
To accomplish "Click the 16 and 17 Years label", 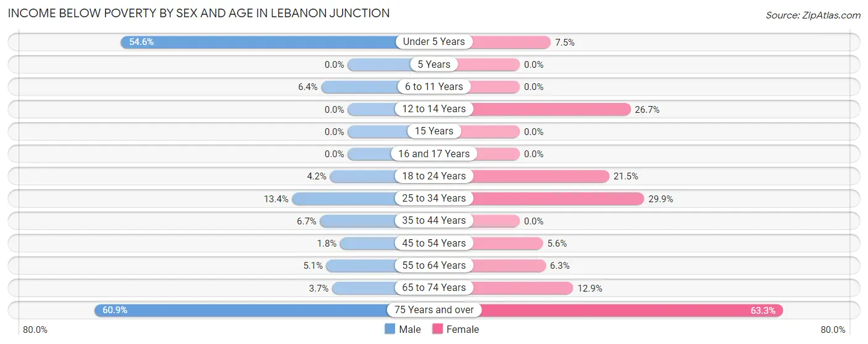I will (x=434, y=154).
